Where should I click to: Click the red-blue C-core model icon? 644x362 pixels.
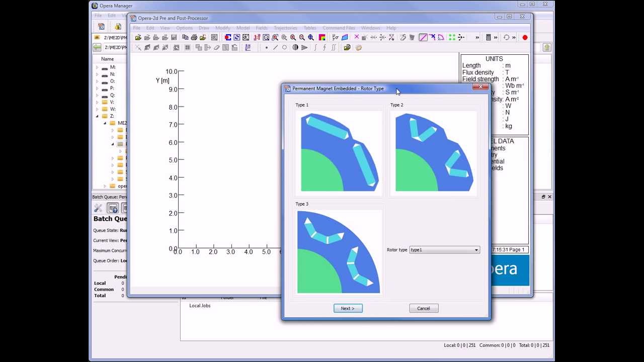click(228, 37)
